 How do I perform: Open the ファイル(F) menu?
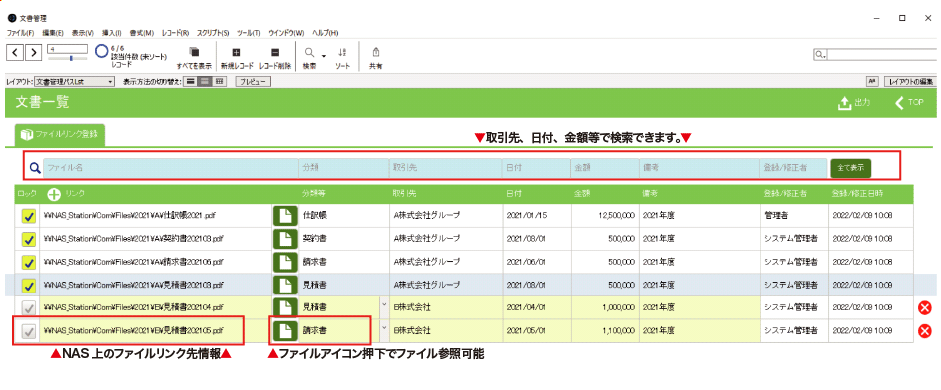point(20,32)
